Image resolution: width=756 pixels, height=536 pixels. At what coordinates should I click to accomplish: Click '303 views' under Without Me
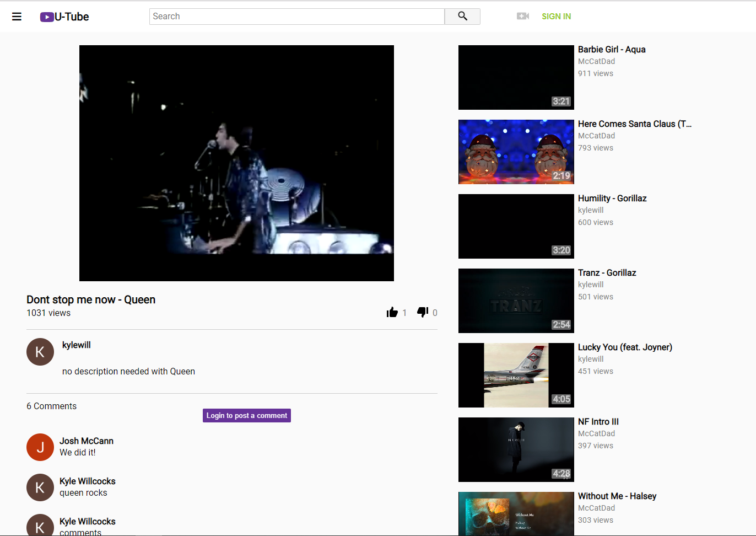click(x=596, y=521)
